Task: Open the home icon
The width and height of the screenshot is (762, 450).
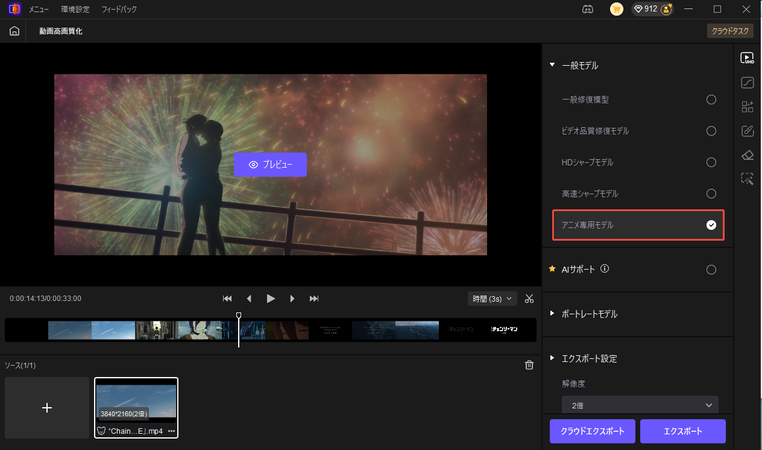Action: [15, 31]
